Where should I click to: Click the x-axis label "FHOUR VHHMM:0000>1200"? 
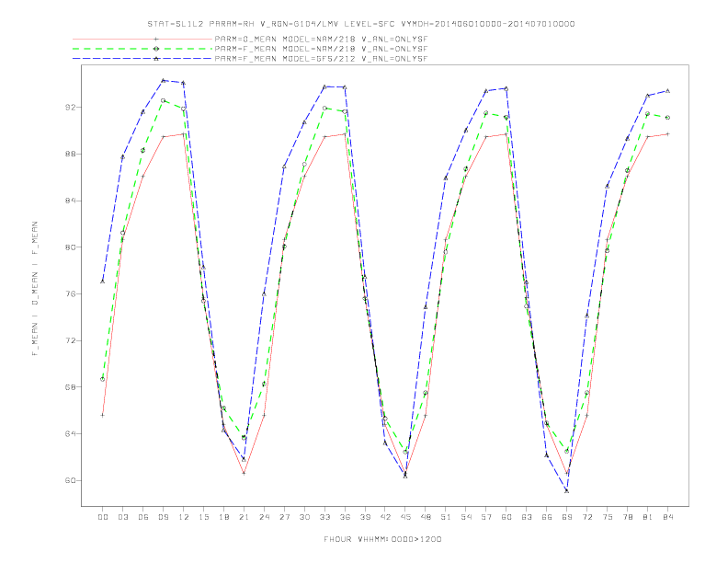pyautogui.click(x=382, y=539)
